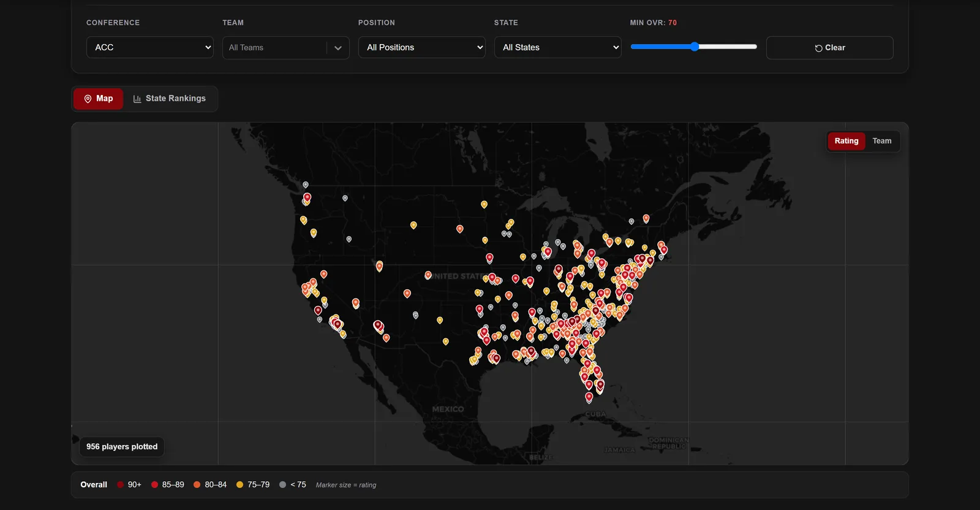Viewport: 980px width, 510px height.
Task: Click the 956 players plotted badge
Action: click(122, 447)
